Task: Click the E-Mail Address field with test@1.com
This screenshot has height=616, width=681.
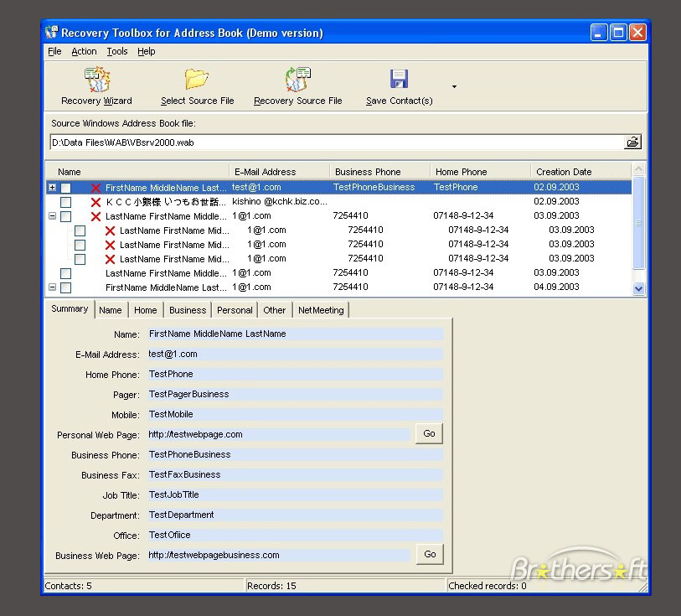Action: pos(296,354)
